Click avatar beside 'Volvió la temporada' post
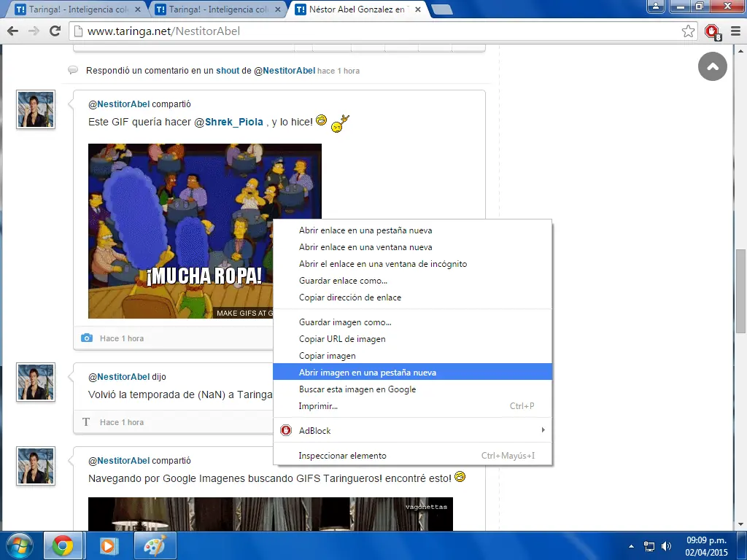The width and height of the screenshot is (747, 560). (36, 382)
